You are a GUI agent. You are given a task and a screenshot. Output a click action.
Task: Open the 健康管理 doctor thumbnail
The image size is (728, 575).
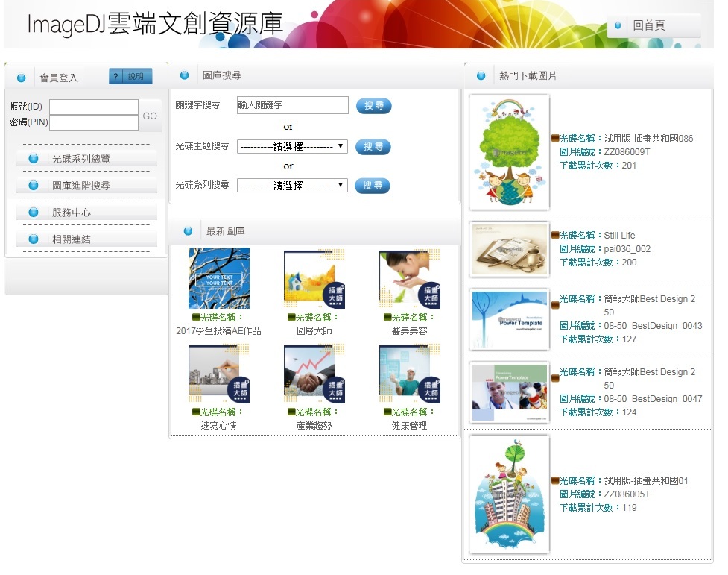(x=410, y=373)
